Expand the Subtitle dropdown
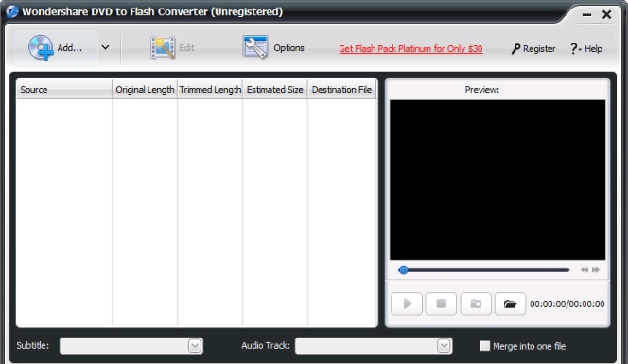This screenshot has height=364, width=628. 195,346
